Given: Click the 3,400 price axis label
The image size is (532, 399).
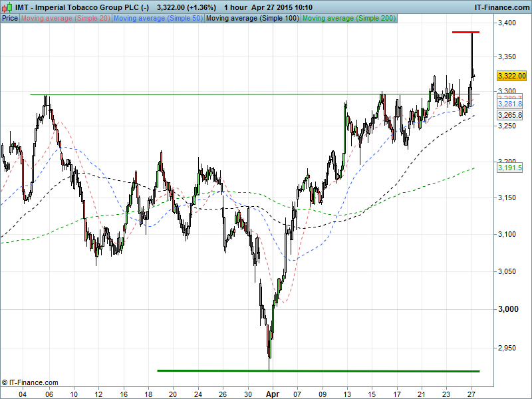Looking at the screenshot, I should [507, 23].
